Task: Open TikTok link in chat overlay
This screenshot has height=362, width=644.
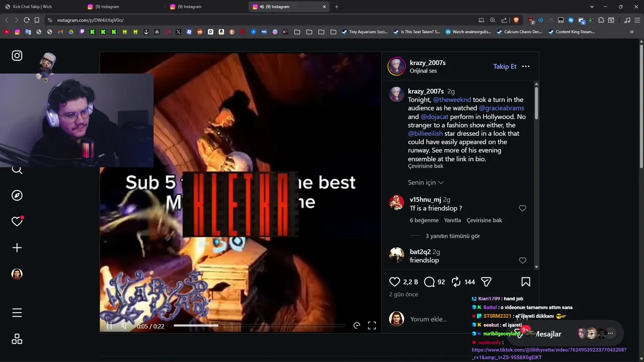Action: (549, 353)
